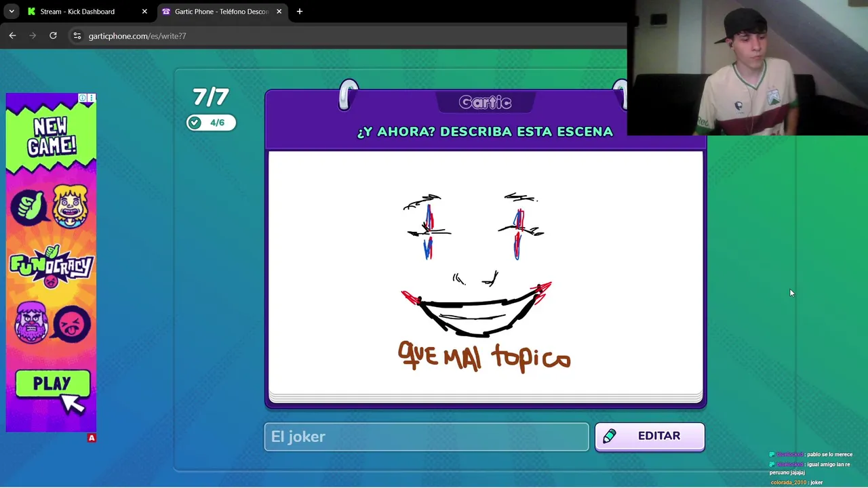Go back to the previous page
868x488 pixels.
click(12, 35)
